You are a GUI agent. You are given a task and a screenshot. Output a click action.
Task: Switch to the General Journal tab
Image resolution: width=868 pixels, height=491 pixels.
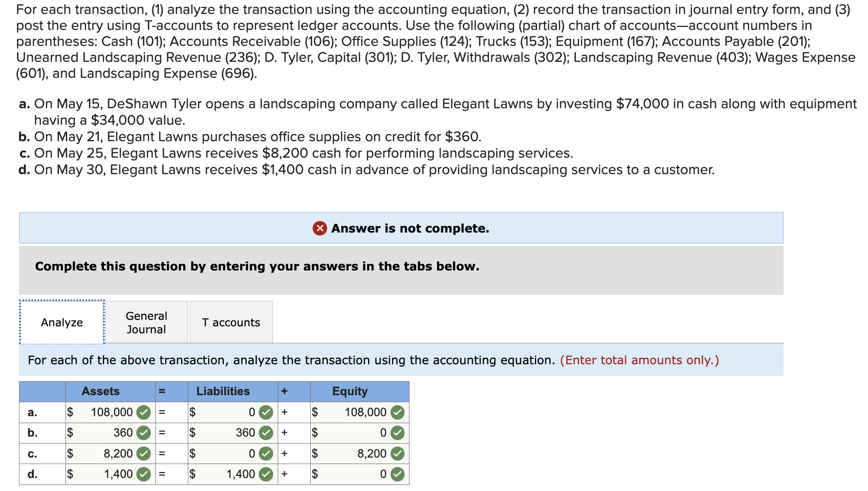pyautogui.click(x=146, y=322)
